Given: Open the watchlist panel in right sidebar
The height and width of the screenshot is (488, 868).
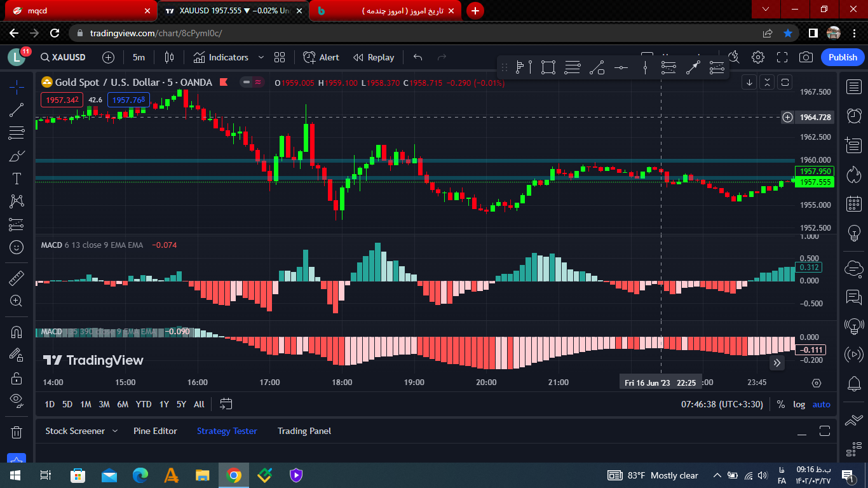Looking at the screenshot, I should (x=854, y=87).
